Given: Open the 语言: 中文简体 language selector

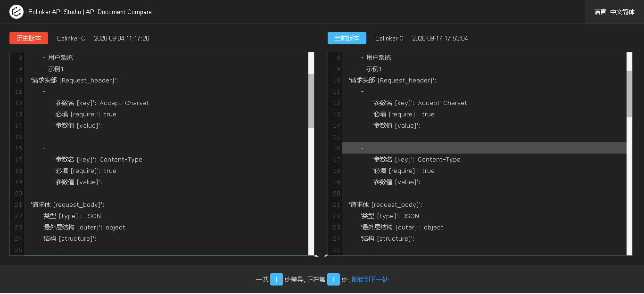Looking at the screenshot, I should (614, 12).
